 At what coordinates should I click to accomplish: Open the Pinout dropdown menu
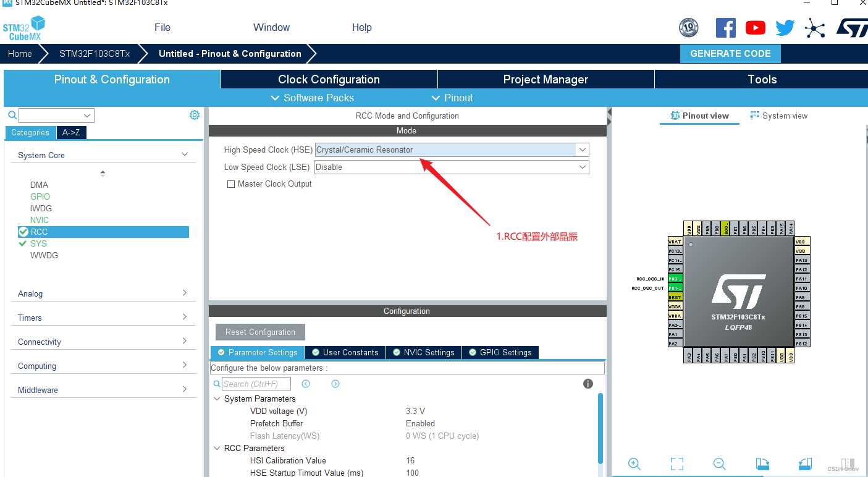click(x=452, y=98)
